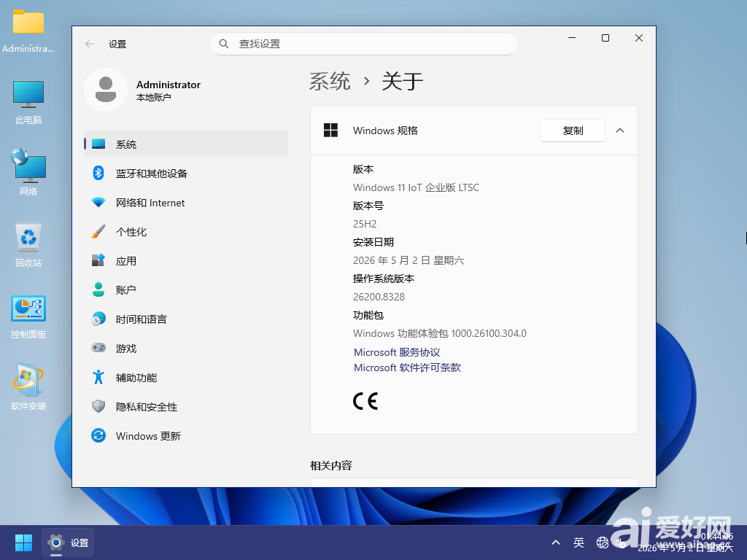Click the network globe tray icon
The image size is (747, 560).
[x=602, y=542]
